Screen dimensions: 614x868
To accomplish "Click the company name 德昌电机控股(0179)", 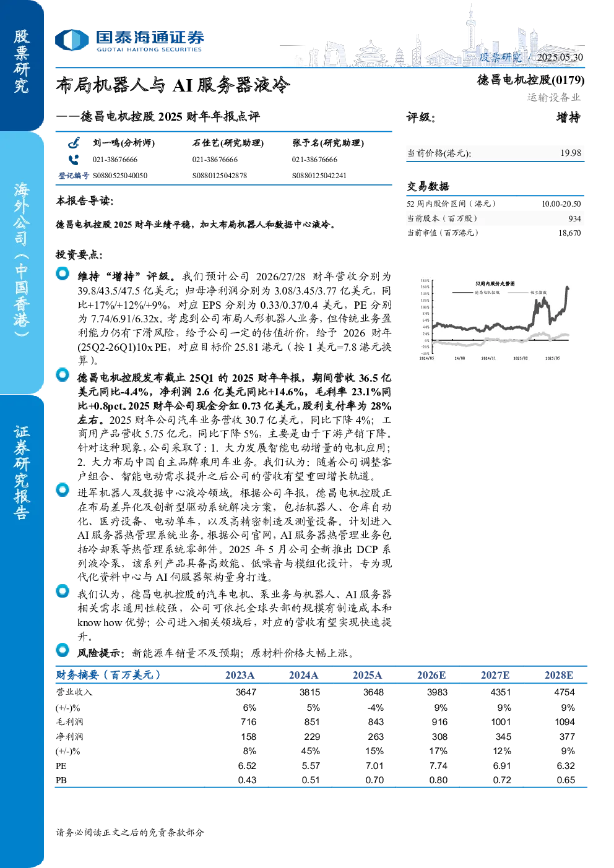I will (530, 80).
